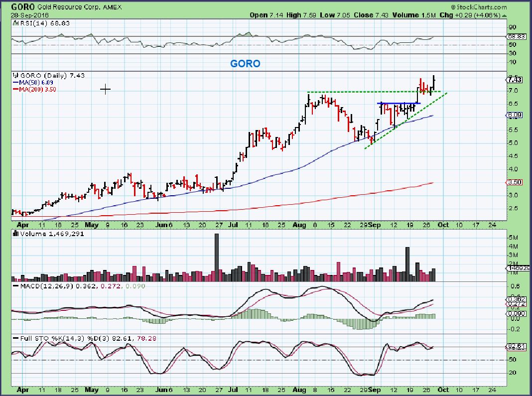
Task: Click the 6.09 MA(50) tag on right axis
Action: (515, 115)
